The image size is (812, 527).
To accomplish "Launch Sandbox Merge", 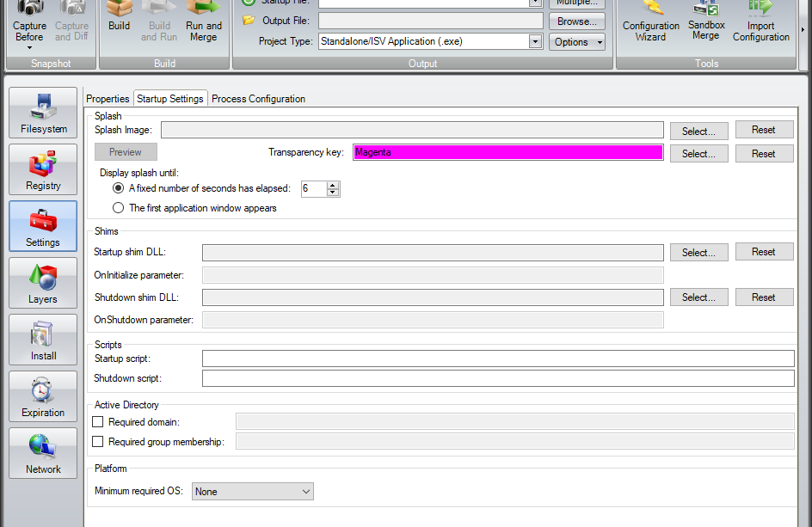I will point(706,21).
